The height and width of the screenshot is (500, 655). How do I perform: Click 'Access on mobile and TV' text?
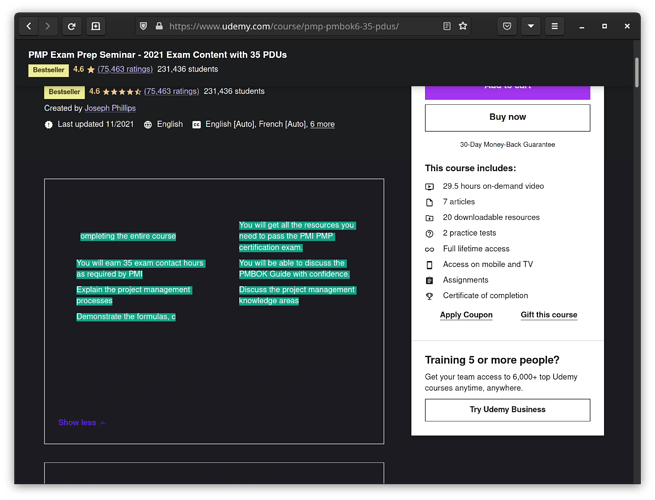[x=488, y=264]
